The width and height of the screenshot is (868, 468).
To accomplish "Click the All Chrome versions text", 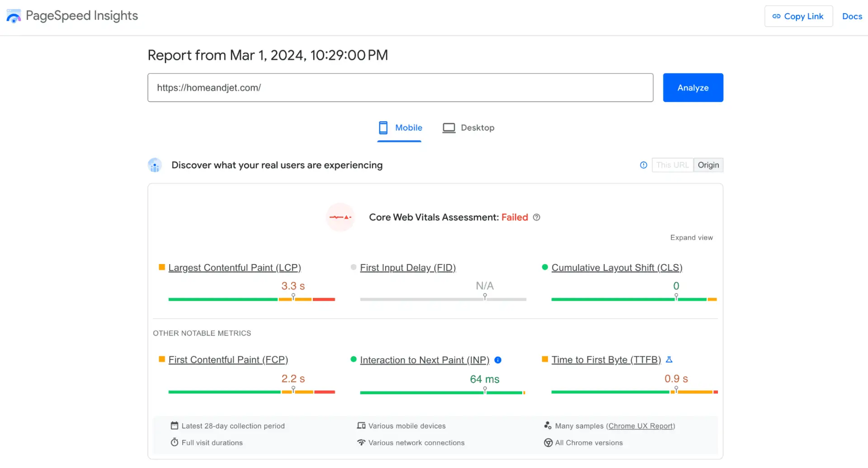I will (589, 443).
